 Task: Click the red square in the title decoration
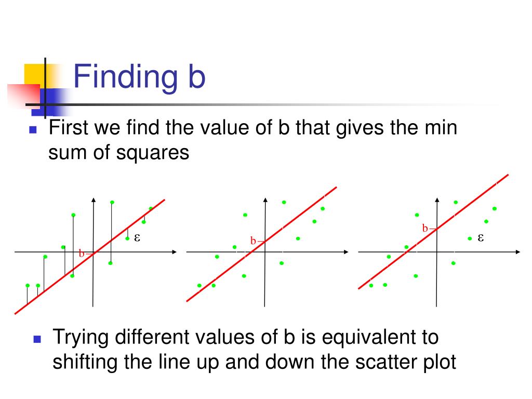(24, 96)
